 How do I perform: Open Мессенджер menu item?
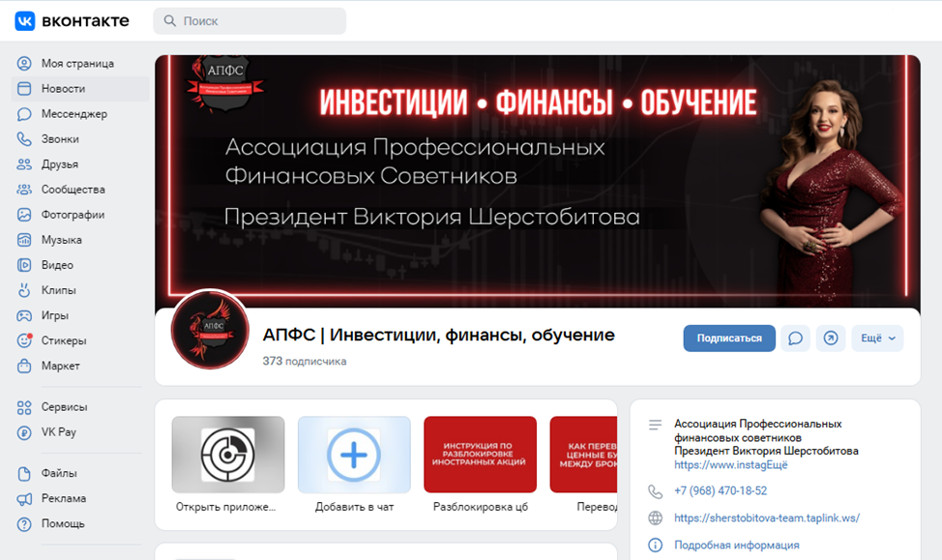(x=80, y=113)
